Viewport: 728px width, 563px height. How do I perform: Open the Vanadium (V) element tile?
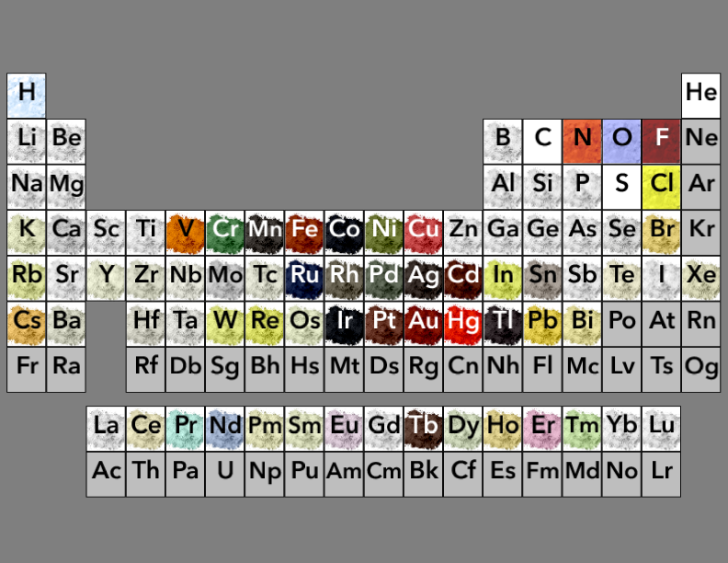click(186, 230)
